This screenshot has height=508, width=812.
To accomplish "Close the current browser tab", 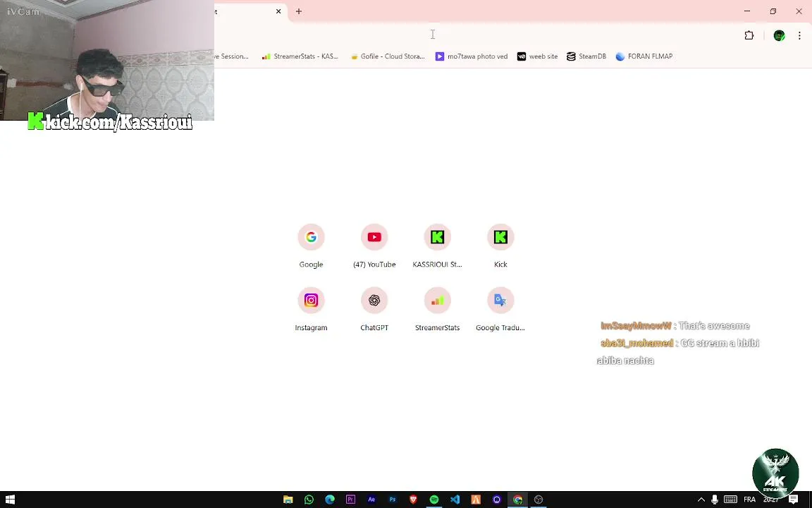I will point(278,11).
